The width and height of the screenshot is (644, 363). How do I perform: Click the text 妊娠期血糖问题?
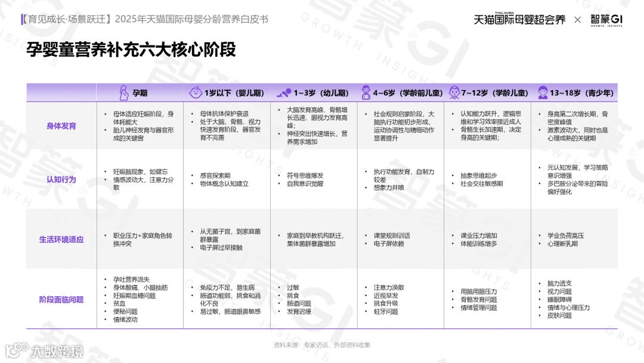coord(134,296)
